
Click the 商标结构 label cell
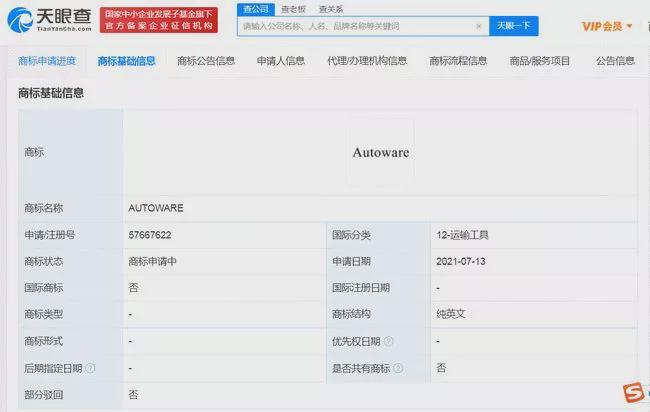click(378, 314)
